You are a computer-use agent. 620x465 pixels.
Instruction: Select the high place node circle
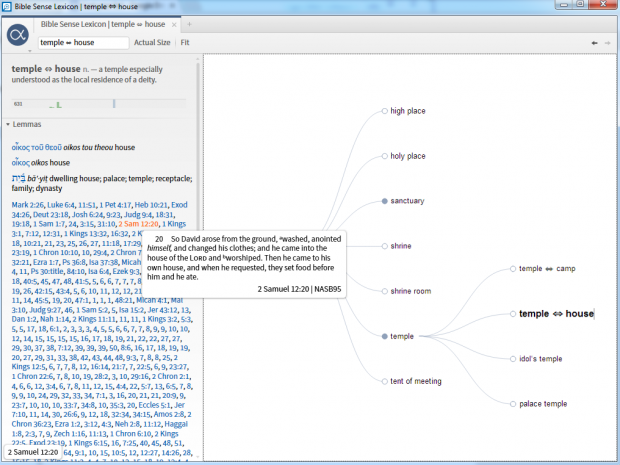tap(384, 111)
